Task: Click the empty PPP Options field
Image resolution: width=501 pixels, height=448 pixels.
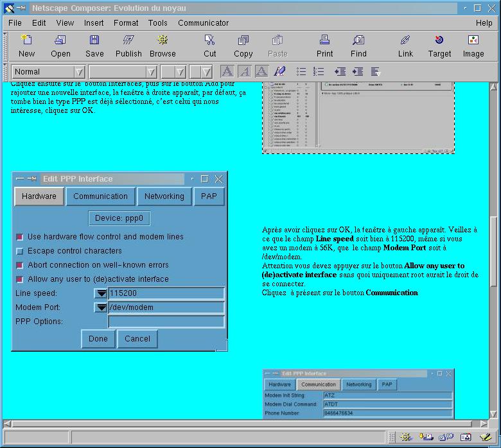Action: (166, 322)
